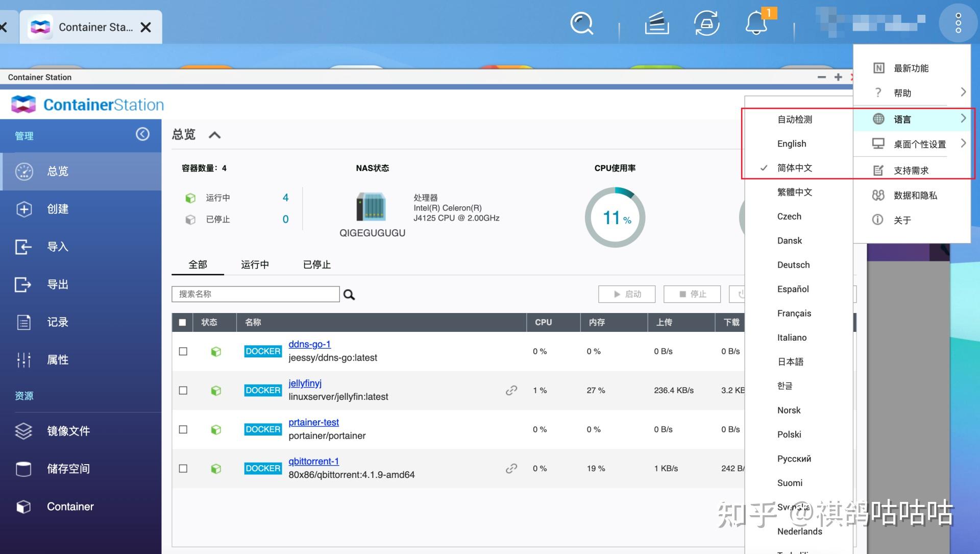Open 支持需求 support request menu item

[x=912, y=171]
